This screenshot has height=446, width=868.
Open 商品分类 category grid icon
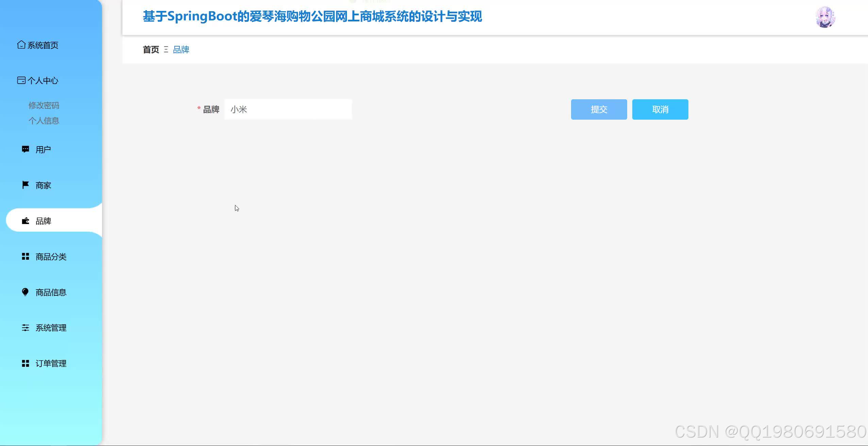click(x=26, y=257)
